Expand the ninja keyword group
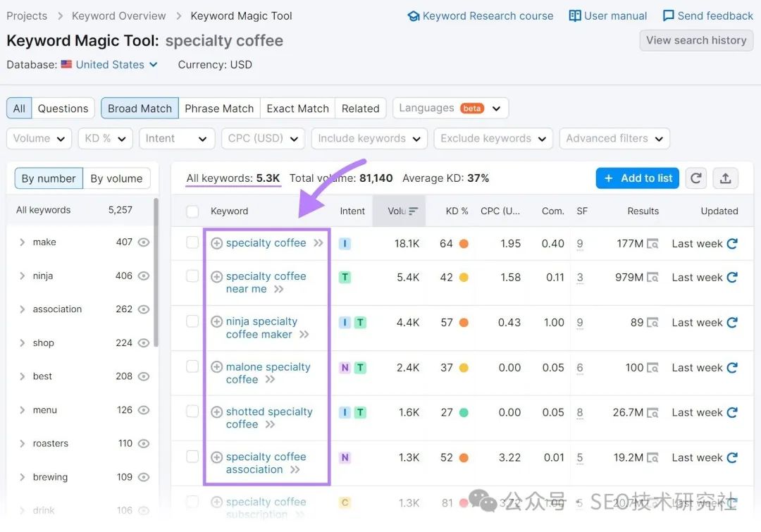This screenshot has width=761, height=532. [23, 276]
